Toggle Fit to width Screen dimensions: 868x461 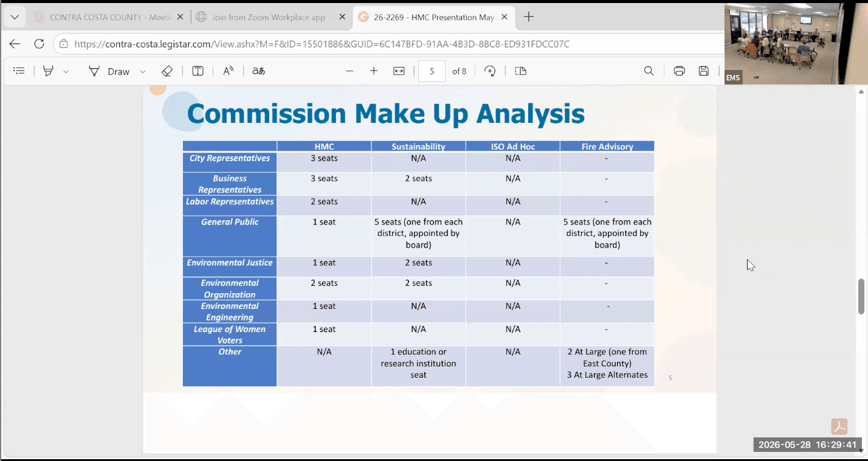pyautogui.click(x=399, y=71)
